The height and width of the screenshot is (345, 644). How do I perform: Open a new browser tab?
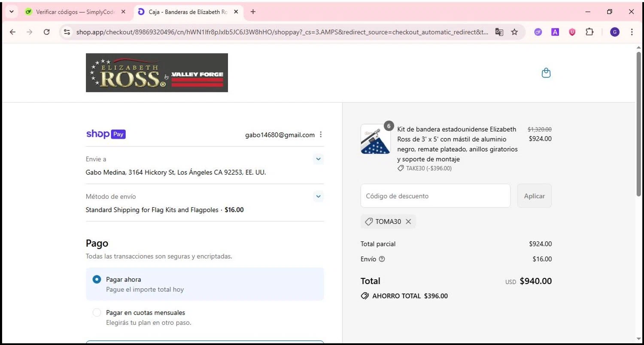(x=253, y=12)
